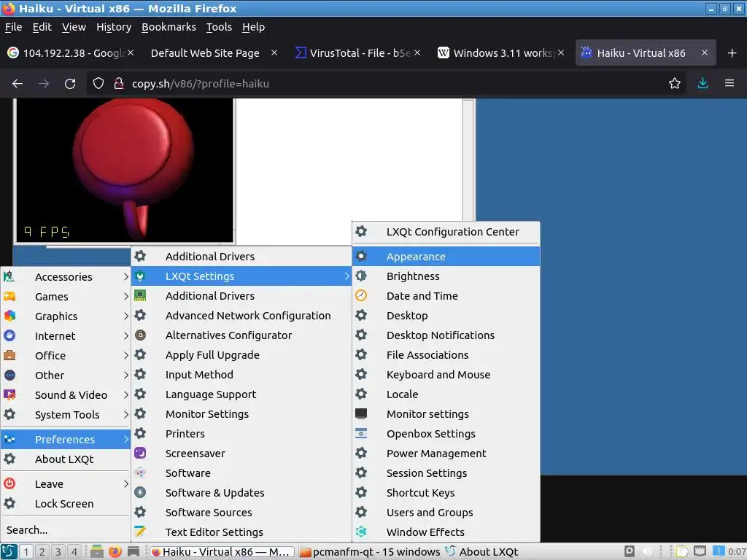Click the Internet category icon

[x=9, y=335]
